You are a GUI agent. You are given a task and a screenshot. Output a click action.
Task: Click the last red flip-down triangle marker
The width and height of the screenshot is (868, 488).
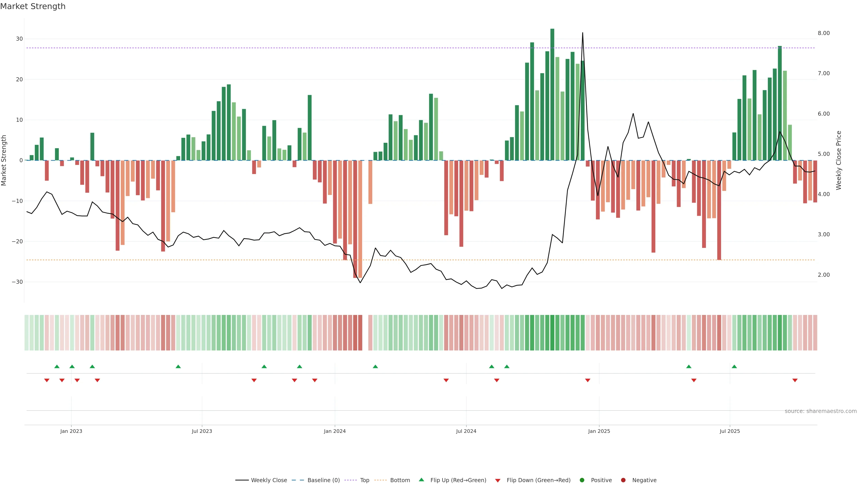[x=795, y=380]
